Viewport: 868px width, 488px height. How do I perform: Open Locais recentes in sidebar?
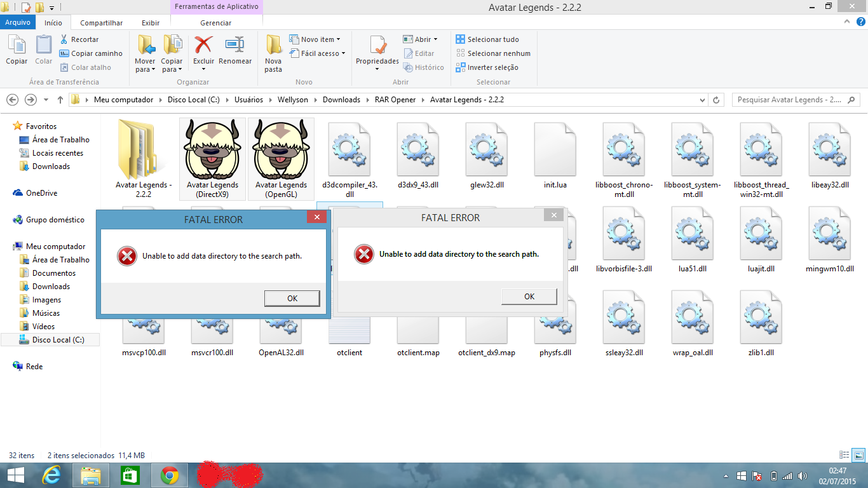click(58, 153)
